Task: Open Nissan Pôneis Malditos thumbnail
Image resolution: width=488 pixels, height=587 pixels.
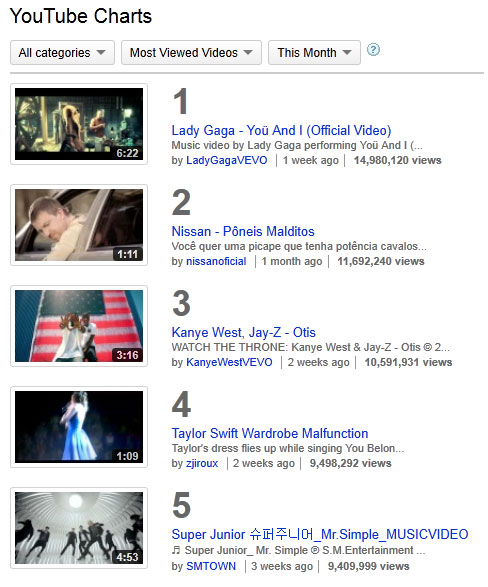Action: pyautogui.click(x=79, y=225)
